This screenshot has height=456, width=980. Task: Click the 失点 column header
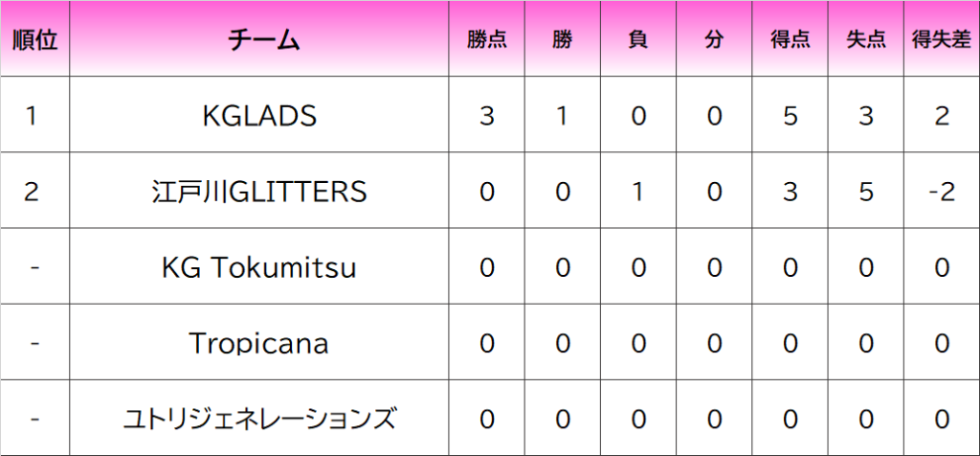point(866,40)
